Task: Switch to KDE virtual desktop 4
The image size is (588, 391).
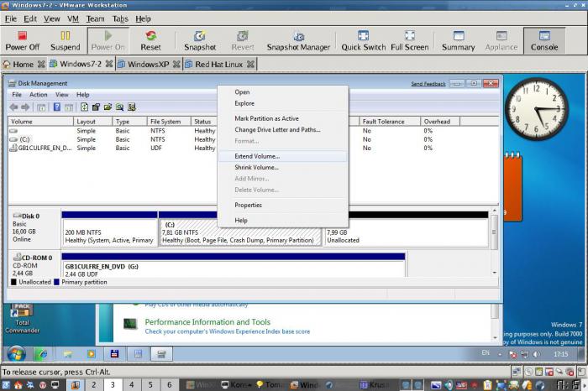Action: [132, 384]
